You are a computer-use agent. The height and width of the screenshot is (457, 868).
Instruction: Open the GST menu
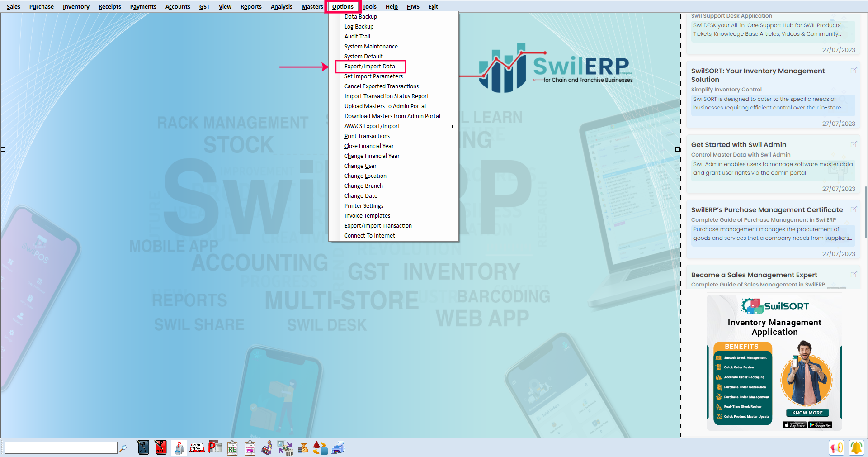tap(204, 6)
